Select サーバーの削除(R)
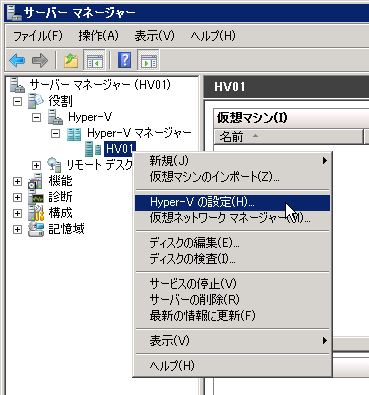 click(x=232, y=300)
